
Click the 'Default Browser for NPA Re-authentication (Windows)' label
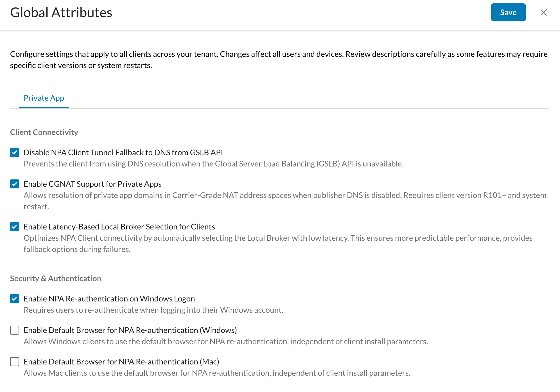click(x=130, y=330)
